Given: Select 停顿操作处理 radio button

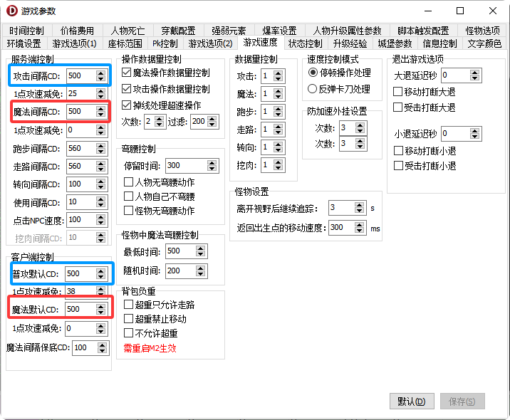Looking at the screenshot, I should [x=339, y=73].
